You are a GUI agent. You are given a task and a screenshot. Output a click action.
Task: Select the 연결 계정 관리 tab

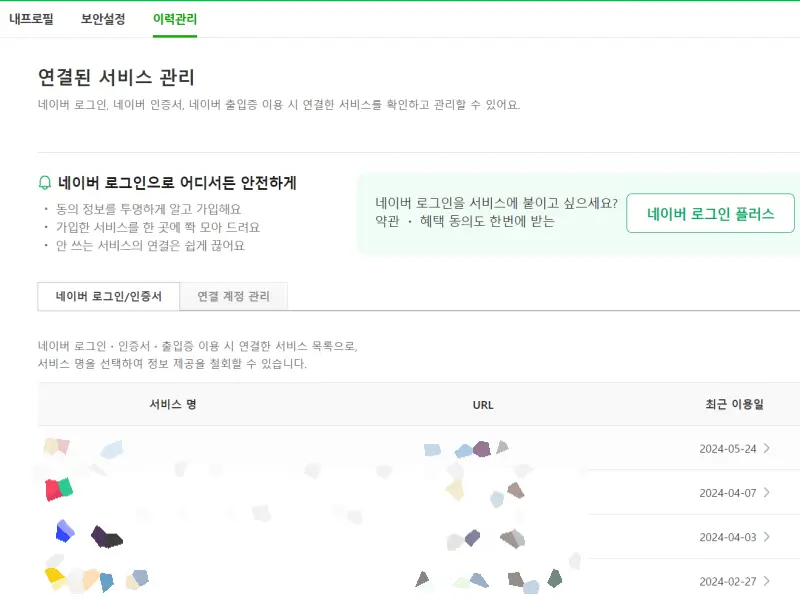233,296
